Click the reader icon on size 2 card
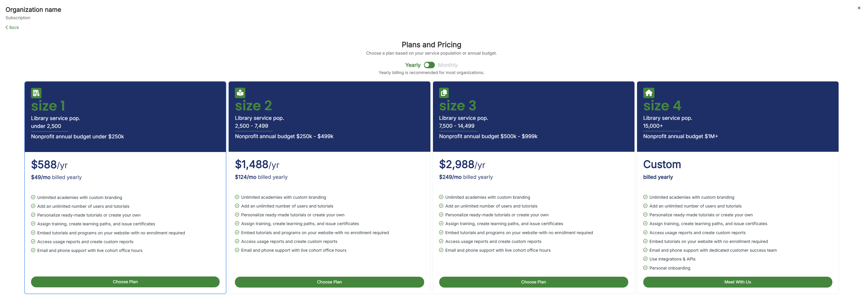Screen dimensions: 868x304 [240, 93]
